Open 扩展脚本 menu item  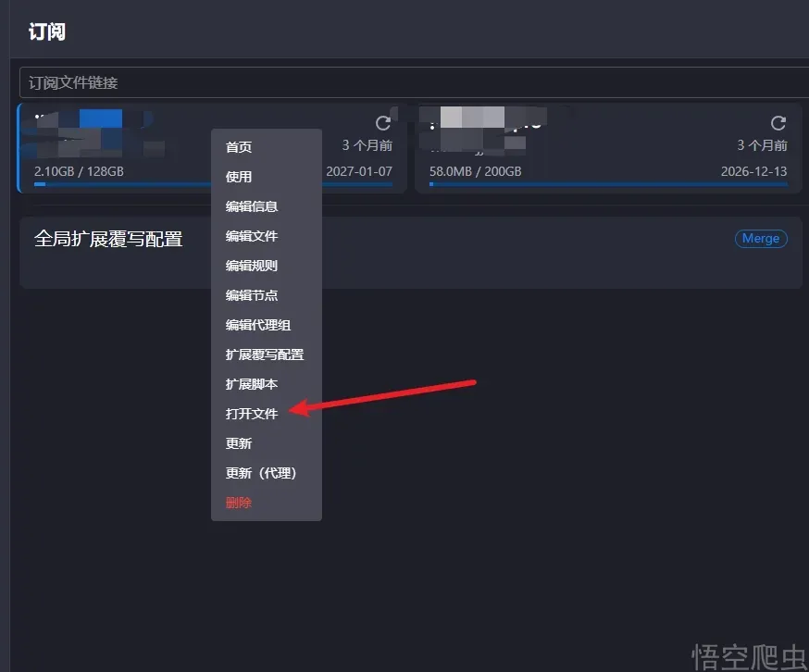[252, 384]
